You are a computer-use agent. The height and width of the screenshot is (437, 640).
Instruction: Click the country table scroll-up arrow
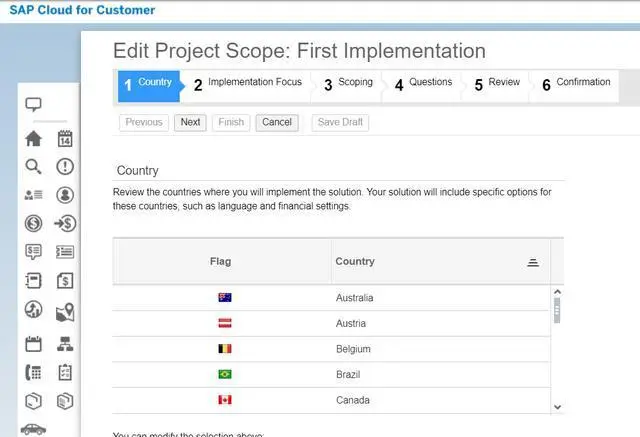pos(557,292)
